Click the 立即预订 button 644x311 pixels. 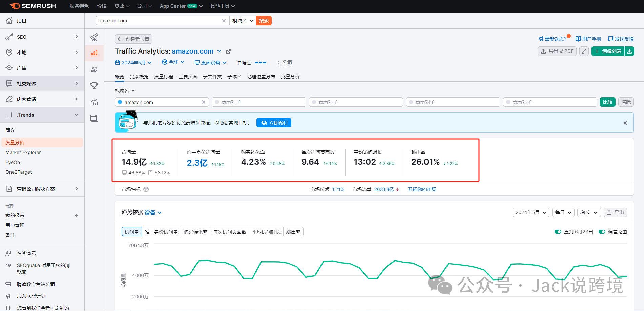point(274,123)
